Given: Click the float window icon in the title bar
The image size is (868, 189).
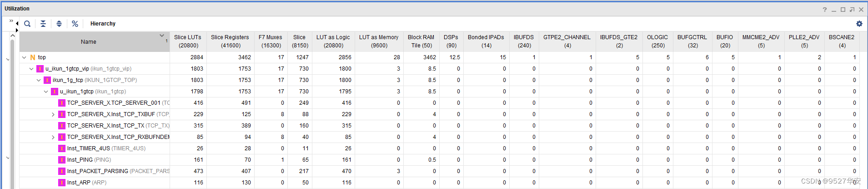Looking at the screenshot, I should [852, 10].
